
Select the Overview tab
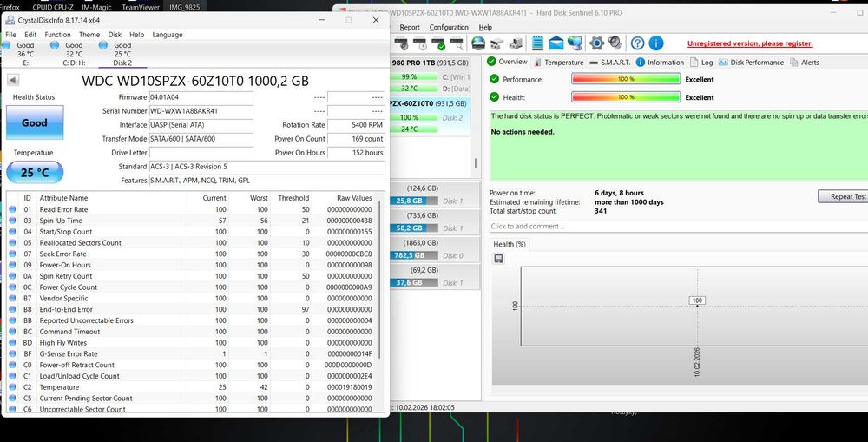click(507, 62)
